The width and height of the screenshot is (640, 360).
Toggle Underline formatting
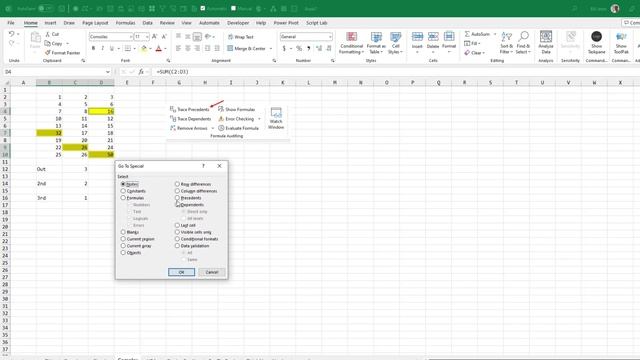coord(111,49)
